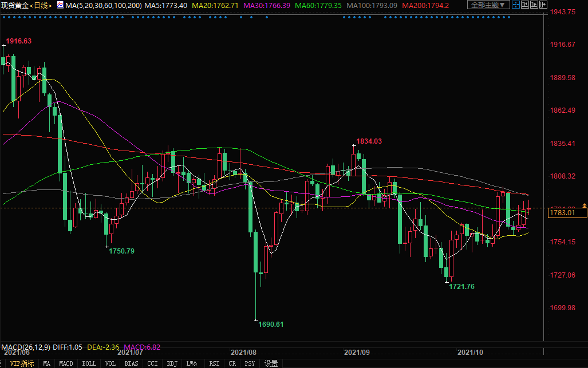Screen dimensions: 588x368
Task: Enable the crosshair cursor tool
Action: pyautogui.click(x=517, y=5)
